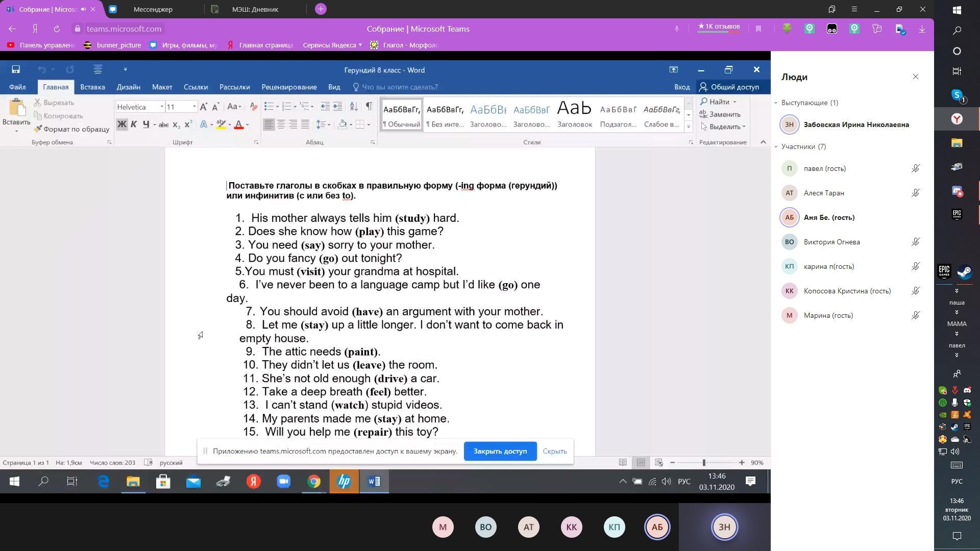Switch to the Рецензирование tab
The image size is (980, 551).
(289, 87)
